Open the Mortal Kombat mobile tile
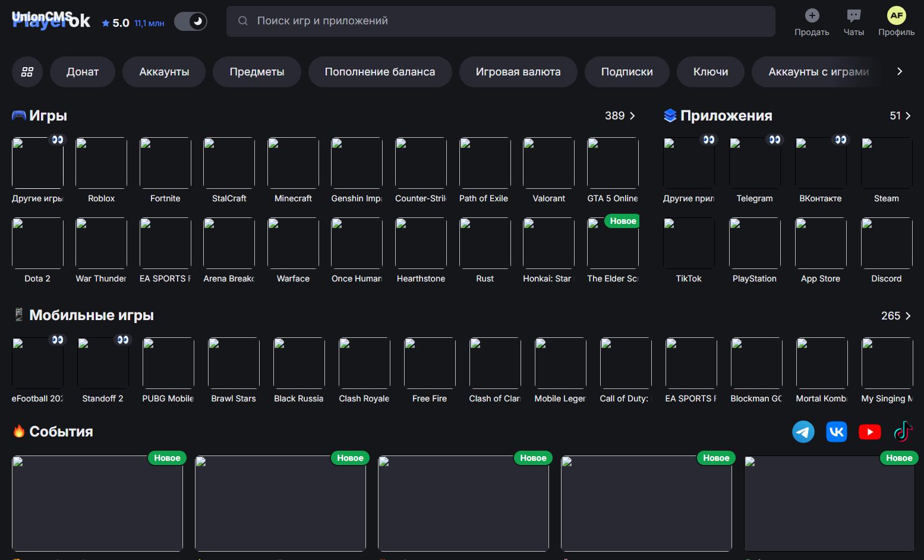This screenshot has height=560, width=924. pos(822,371)
